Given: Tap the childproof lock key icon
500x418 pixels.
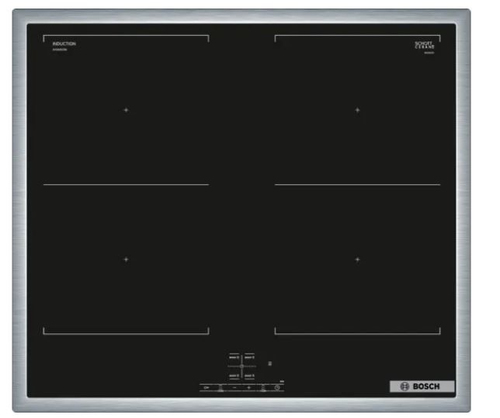Looking at the screenshot, I should click(x=206, y=388).
